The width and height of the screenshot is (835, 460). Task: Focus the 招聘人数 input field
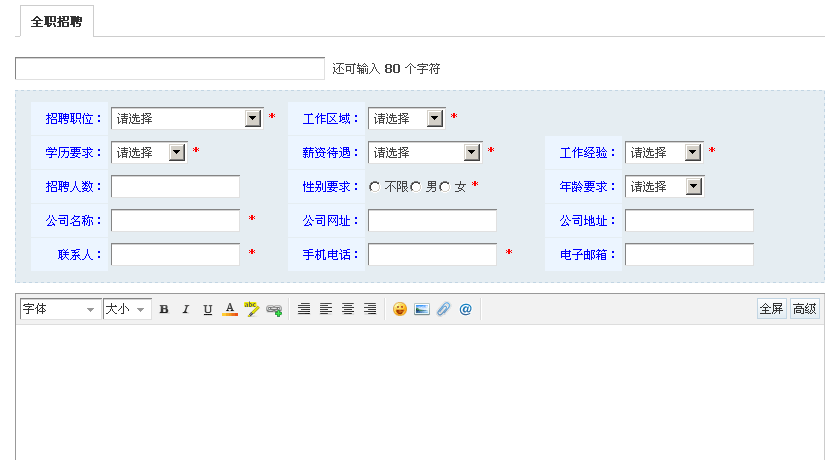[175, 186]
